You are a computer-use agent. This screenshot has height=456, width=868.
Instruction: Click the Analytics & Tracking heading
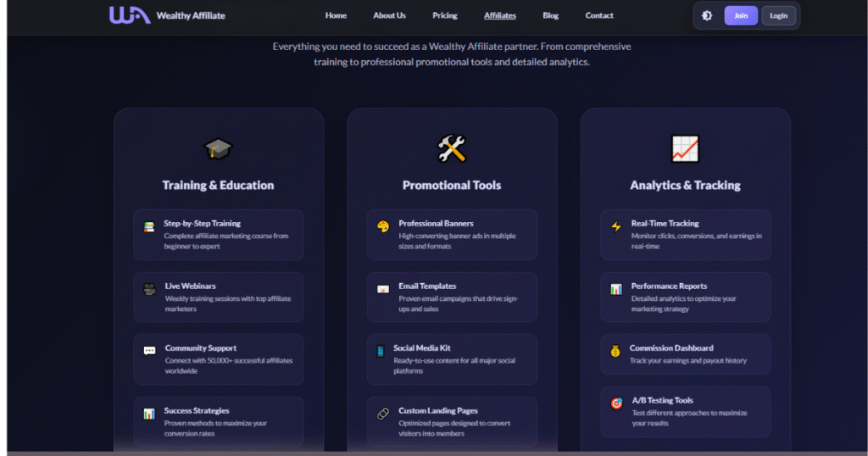point(685,186)
